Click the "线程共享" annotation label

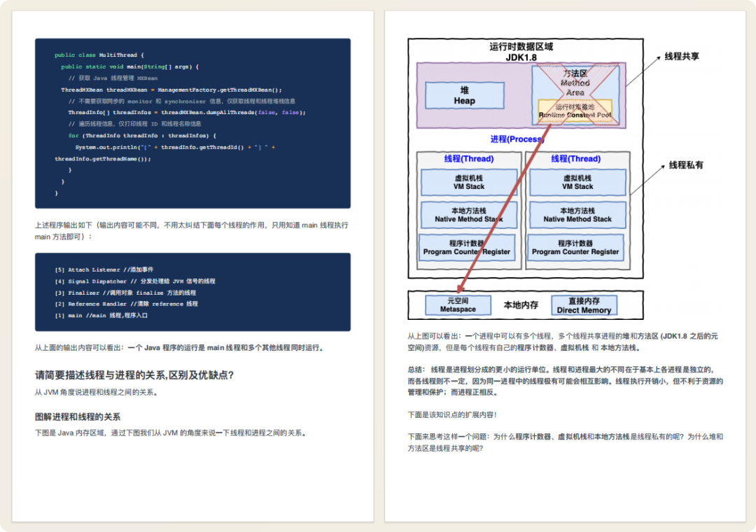tap(682, 57)
